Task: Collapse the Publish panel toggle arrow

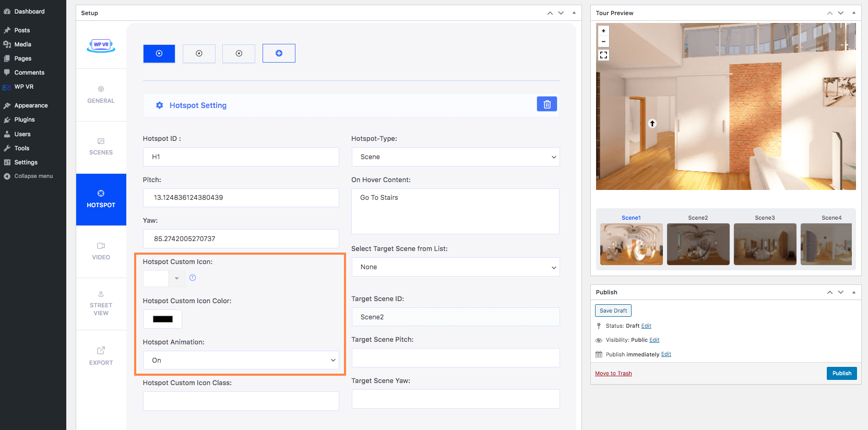Action: (x=853, y=292)
